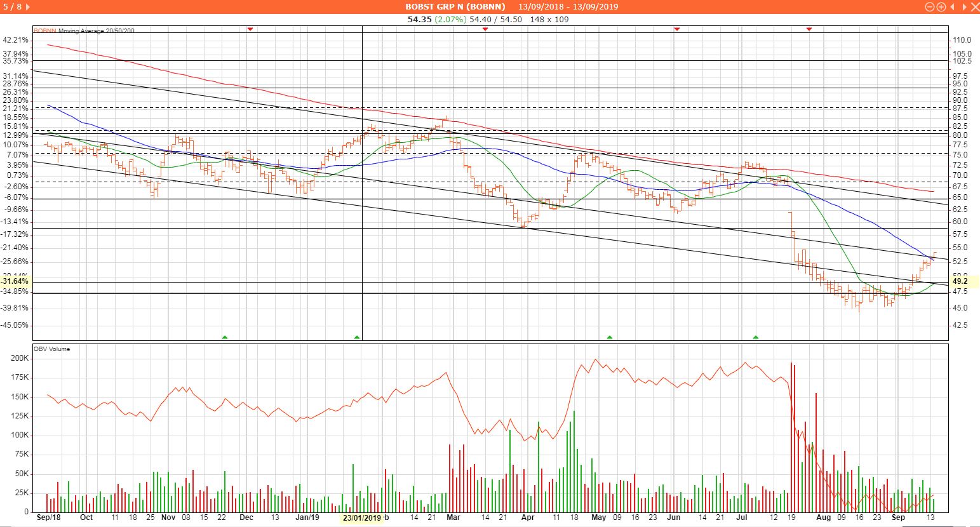Click the red sell marker near December
The image size is (980, 527).
(x=250, y=29)
